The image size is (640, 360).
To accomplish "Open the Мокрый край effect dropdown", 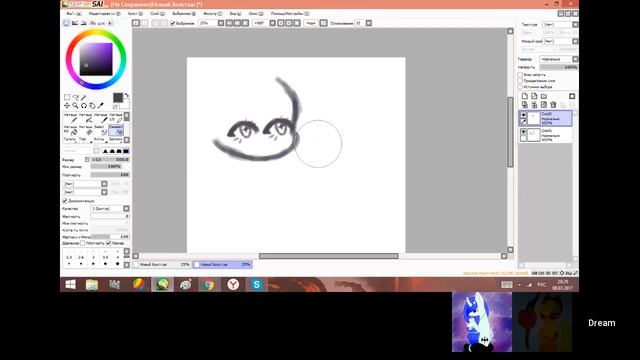I will pos(561,41).
